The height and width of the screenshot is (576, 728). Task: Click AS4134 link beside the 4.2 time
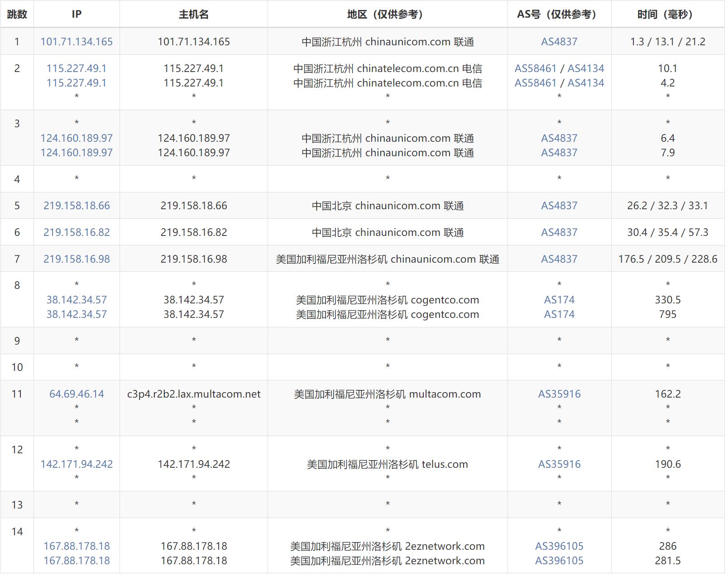[586, 83]
